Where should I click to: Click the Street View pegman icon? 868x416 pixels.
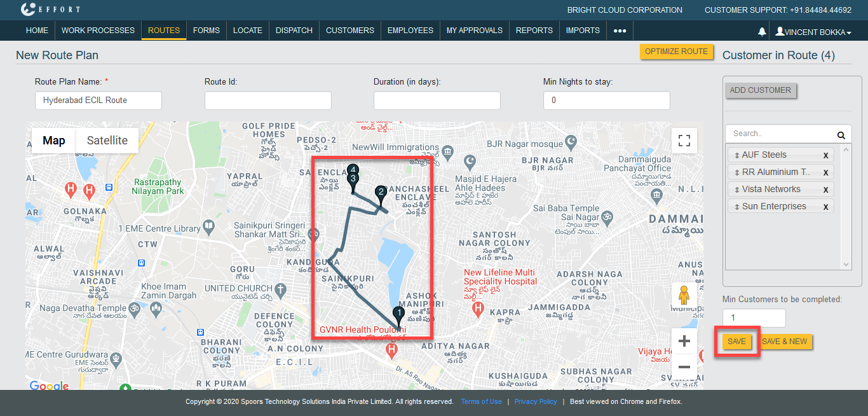click(684, 296)
